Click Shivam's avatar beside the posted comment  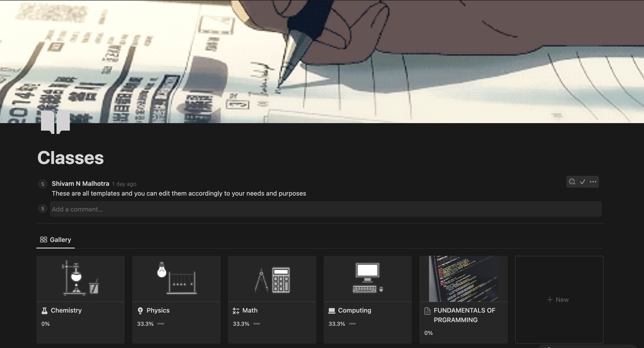click(x=42, y=184)
